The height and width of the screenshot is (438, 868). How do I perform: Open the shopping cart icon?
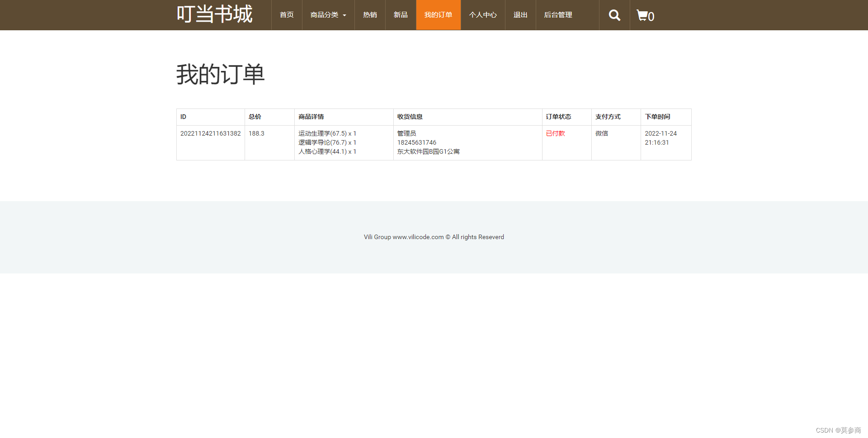(x=642, y=15)
